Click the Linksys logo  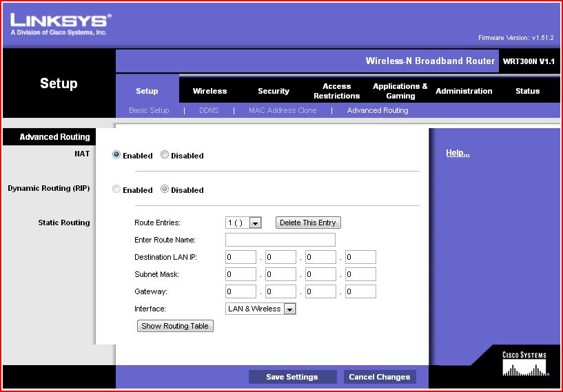click(x=61, y=24)
